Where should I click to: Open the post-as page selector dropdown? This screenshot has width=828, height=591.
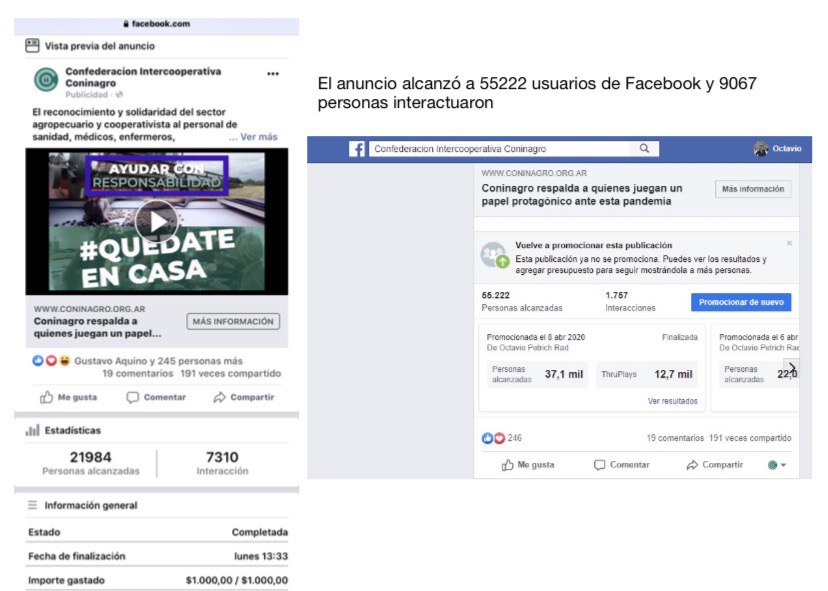coord(777,465)
